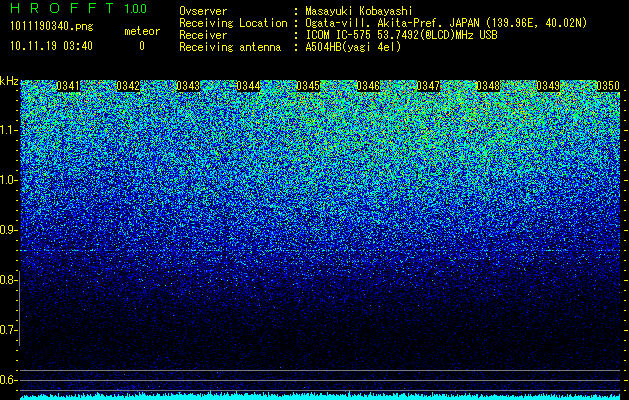The height and width of the screenshot is (400, 629).
Task: Select the 0348 time marker
Action: (x=488, y=86)
